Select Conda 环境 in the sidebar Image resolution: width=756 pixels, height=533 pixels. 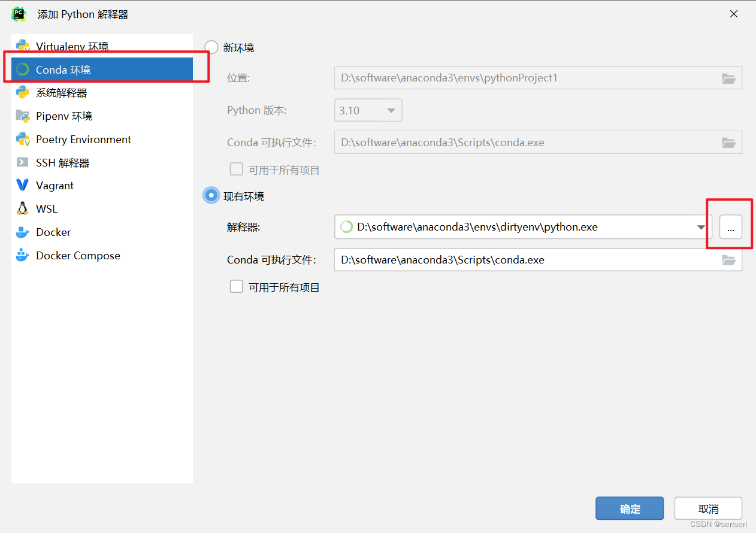point(102,69)
